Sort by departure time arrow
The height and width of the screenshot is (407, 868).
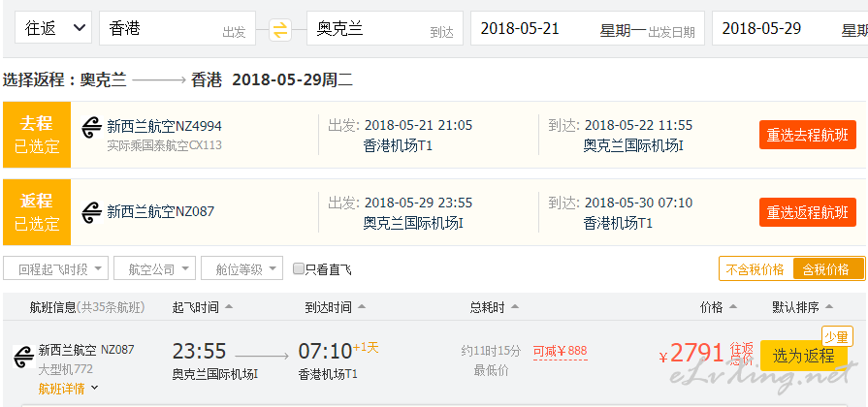pyautogui.click(x=229, y=307)
